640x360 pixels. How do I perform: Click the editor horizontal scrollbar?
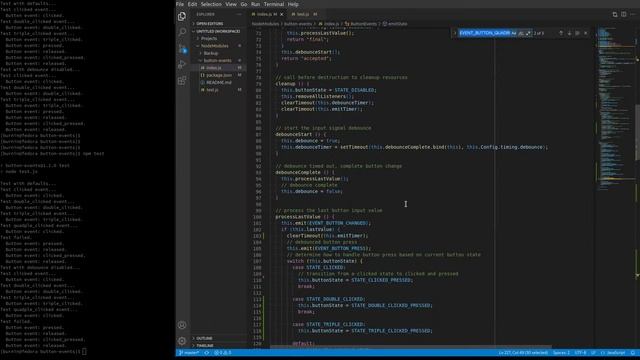(x=411, y=347)
